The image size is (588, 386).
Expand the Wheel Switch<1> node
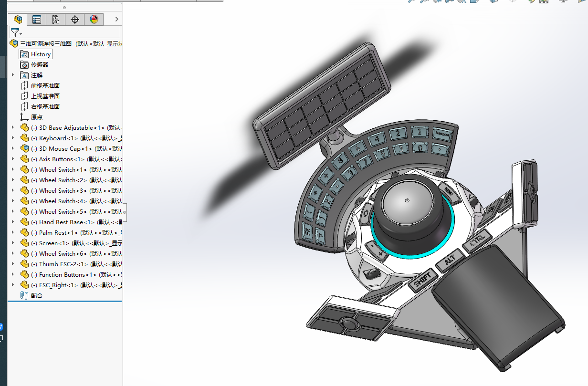pyautogui.click(x=13, y=170)
